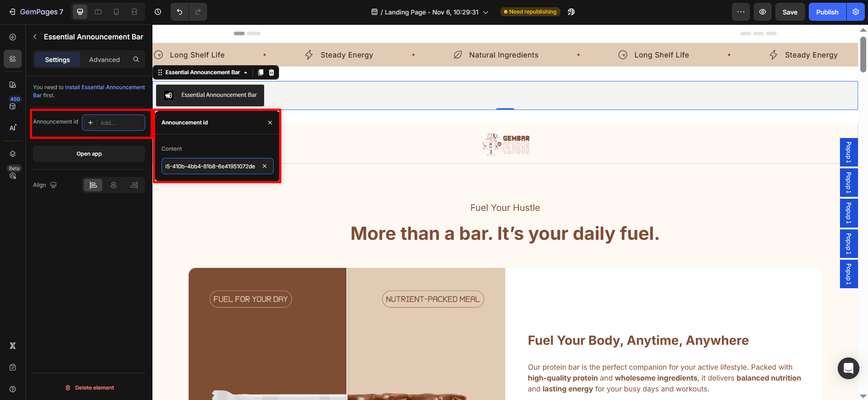Switch to desktop device preview
Image resolution: width=868 pixels, height=400 pixels.
[80, 12]
